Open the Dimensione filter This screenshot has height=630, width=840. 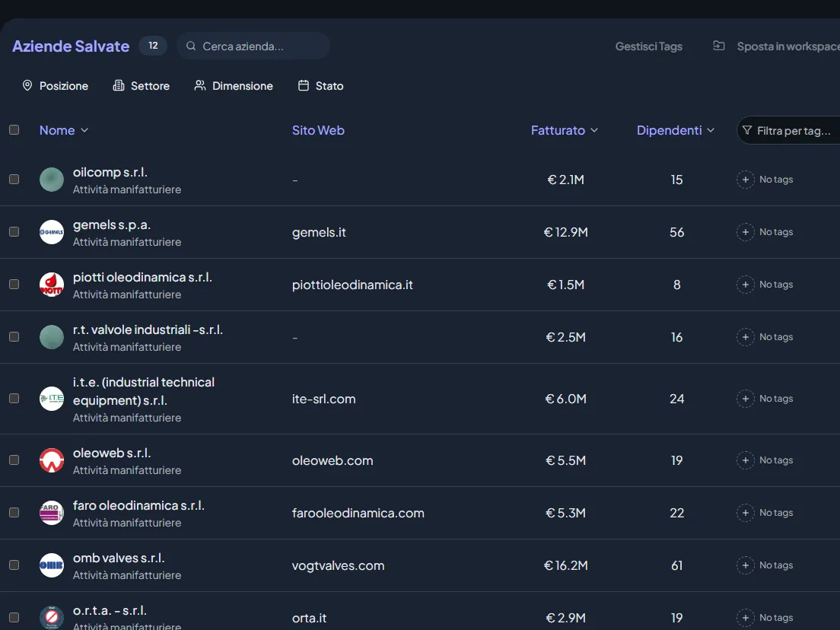pos(234,86)
